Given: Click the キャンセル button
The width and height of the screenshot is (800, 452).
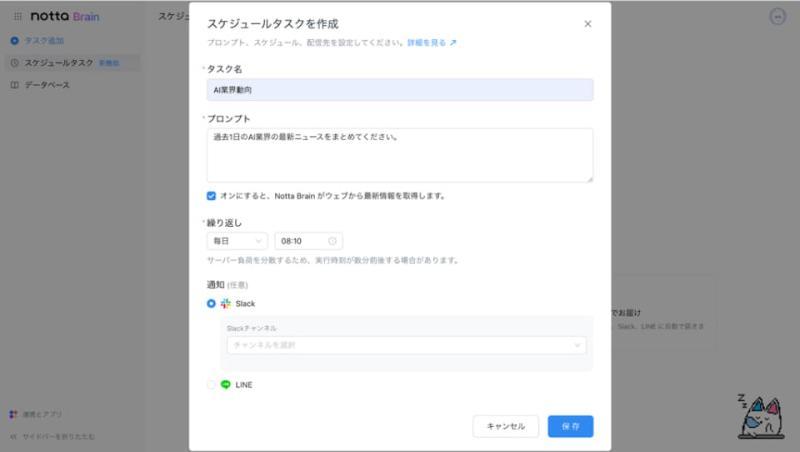Looking at the screenshot, I should click(x=506, y=426).
